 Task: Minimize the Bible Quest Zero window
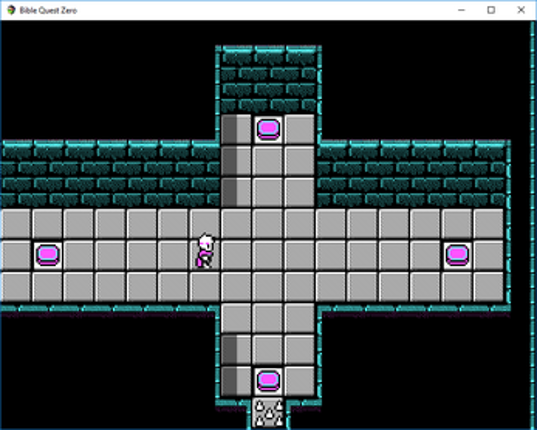tap(461, 10)
